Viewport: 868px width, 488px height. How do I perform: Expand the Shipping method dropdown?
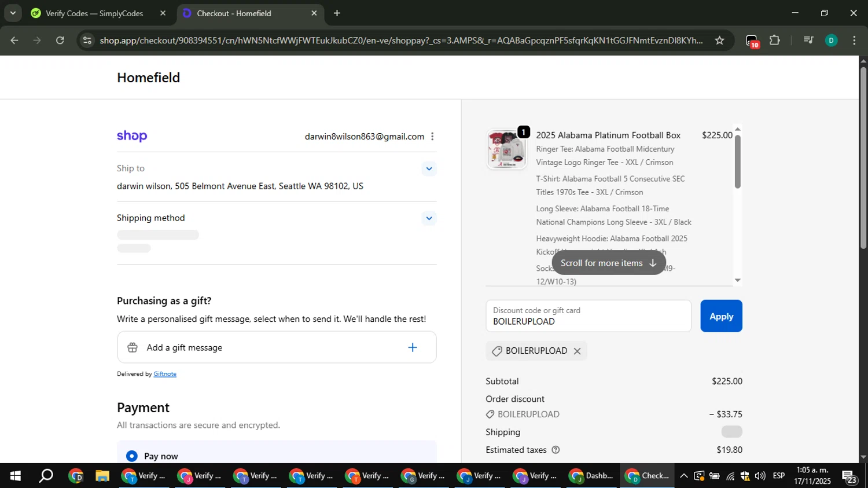429,218
